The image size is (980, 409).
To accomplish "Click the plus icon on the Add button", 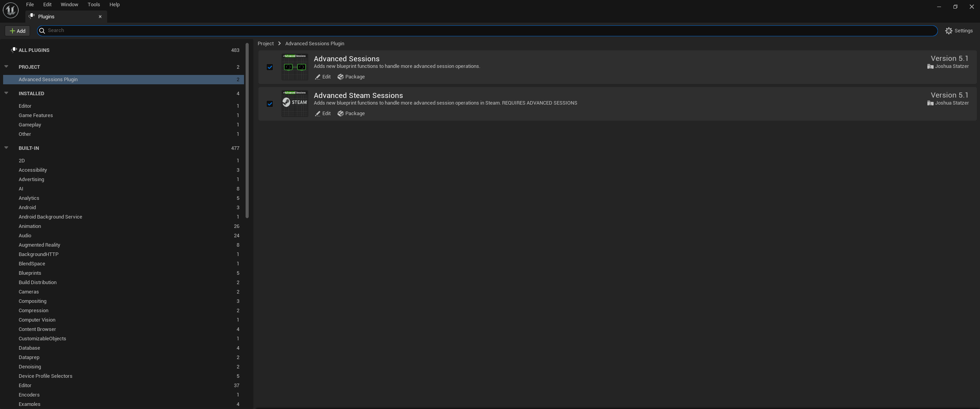I will pos(12,31).
